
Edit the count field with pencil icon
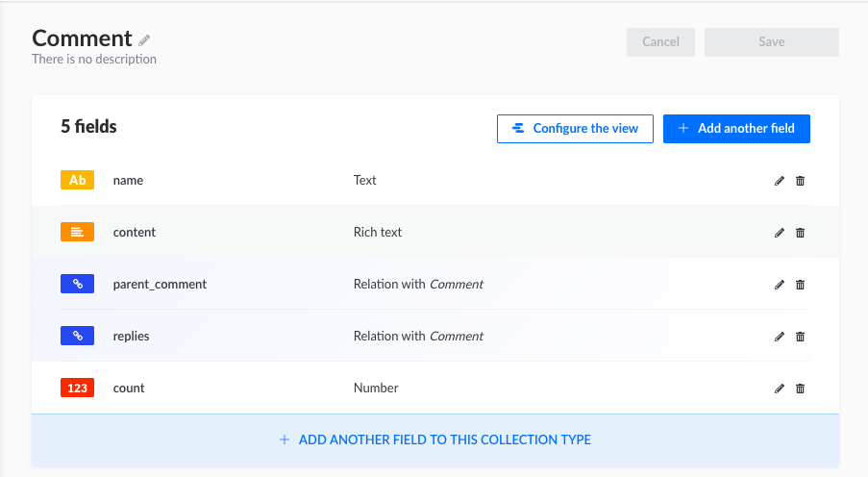[780, 389]
